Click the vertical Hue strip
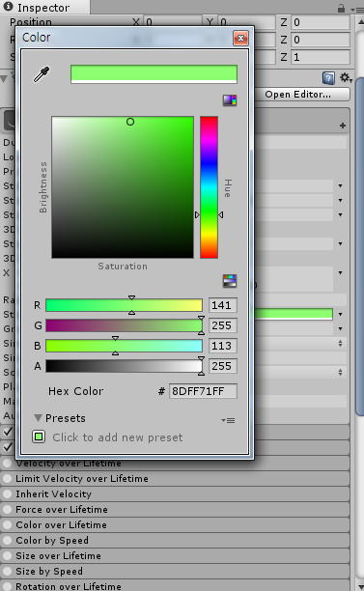 point(209,187)
